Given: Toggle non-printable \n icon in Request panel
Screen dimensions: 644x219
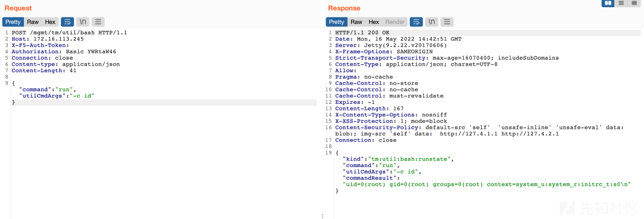Looking at the screenshot, I should (82, 21).
